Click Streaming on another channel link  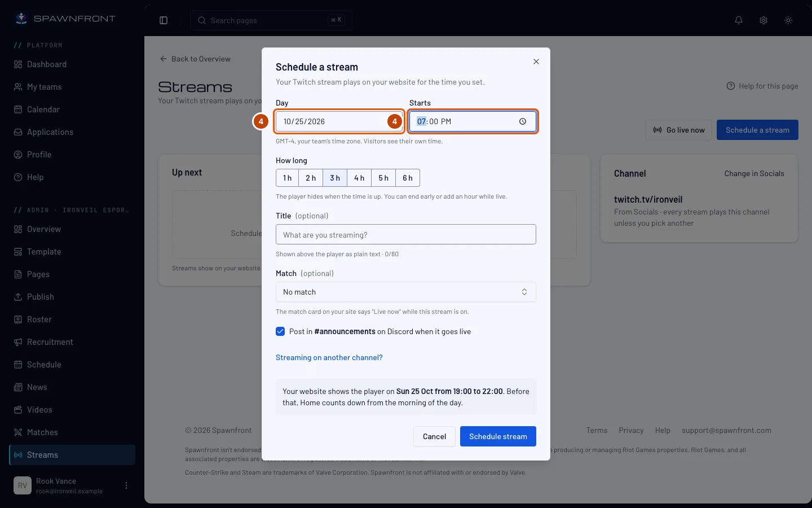point(329,357)
